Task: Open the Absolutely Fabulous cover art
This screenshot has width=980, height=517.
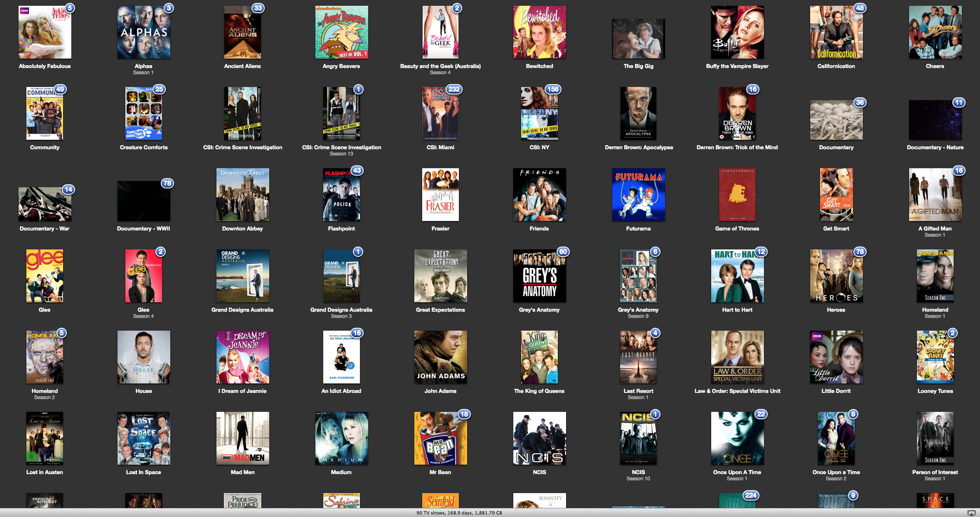Action: 45,32
